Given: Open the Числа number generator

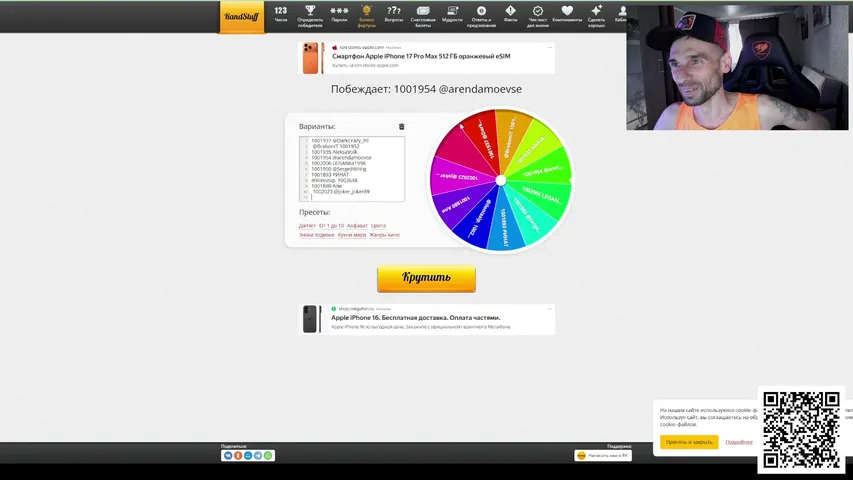Looking at the screenshot, I should (281, 15).
